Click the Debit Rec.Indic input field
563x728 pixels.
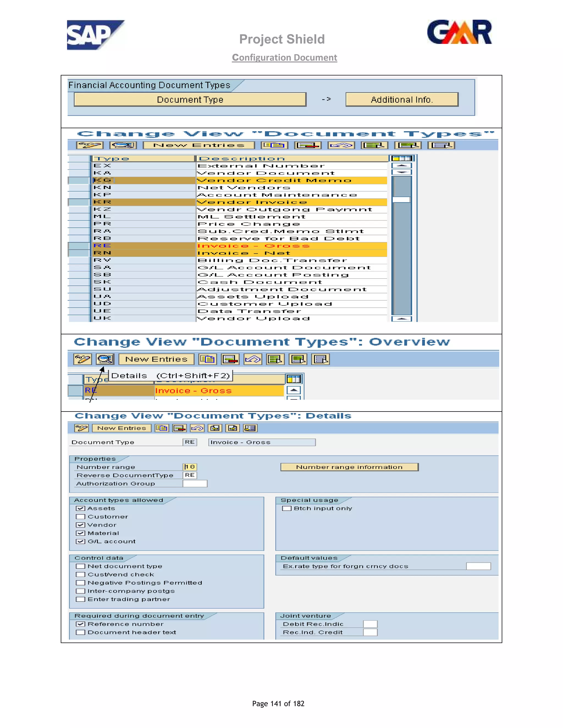click(x=370, y=624)
